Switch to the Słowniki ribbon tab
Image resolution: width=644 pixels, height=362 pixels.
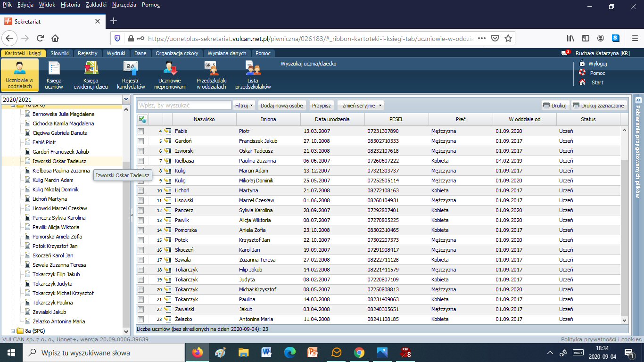coord(60,53)
